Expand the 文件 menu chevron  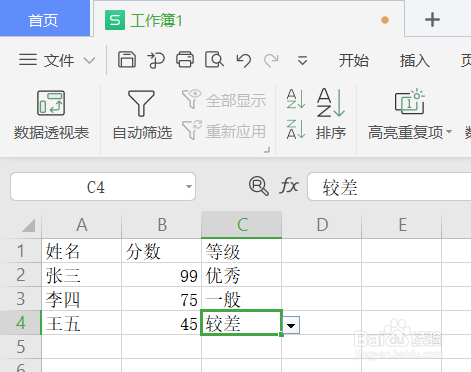(x=89, y=61)
